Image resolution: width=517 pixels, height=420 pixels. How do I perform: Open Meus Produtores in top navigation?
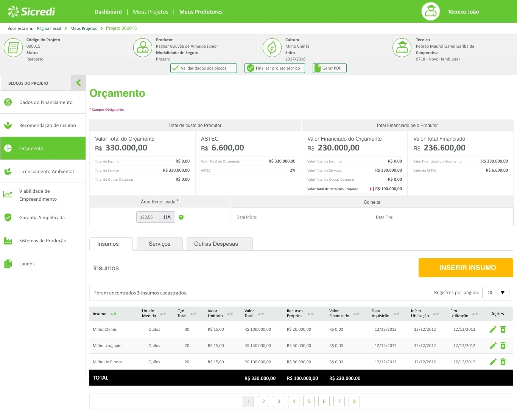[x=201, y=12]
